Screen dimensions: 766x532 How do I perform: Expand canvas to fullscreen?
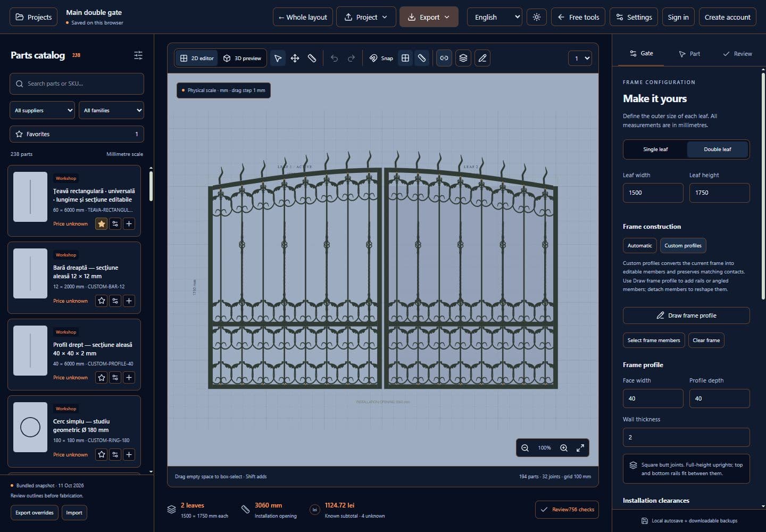(580, 448)
